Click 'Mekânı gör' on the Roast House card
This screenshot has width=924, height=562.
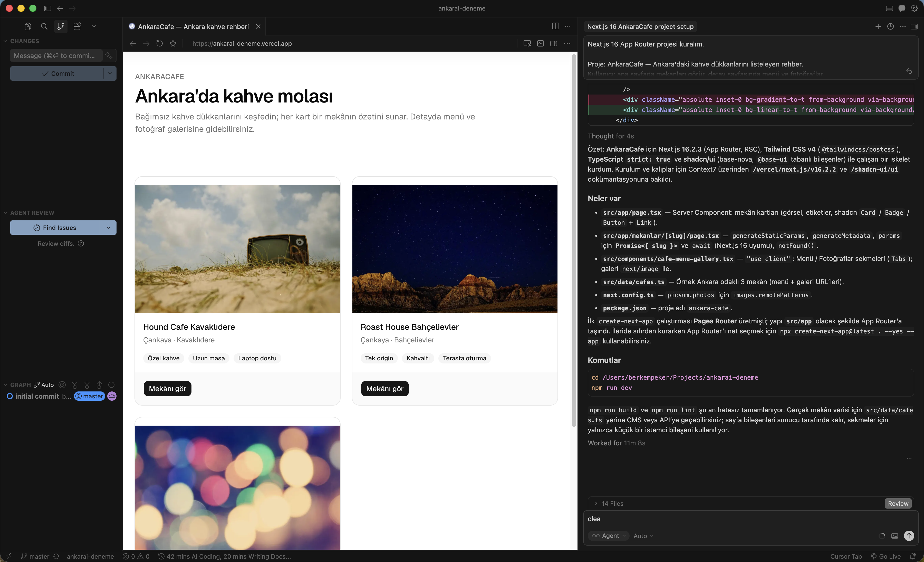tap(384, 388)
